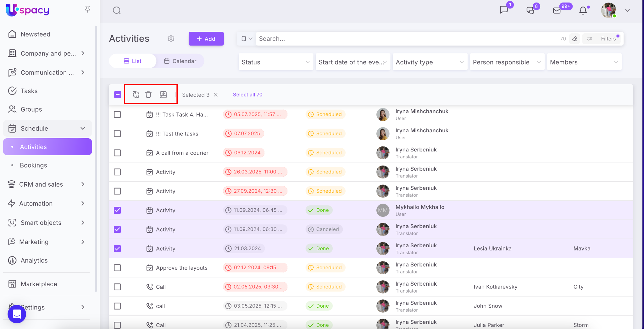Uncheck the Activity dated 21.03.2024

(117, 249)
